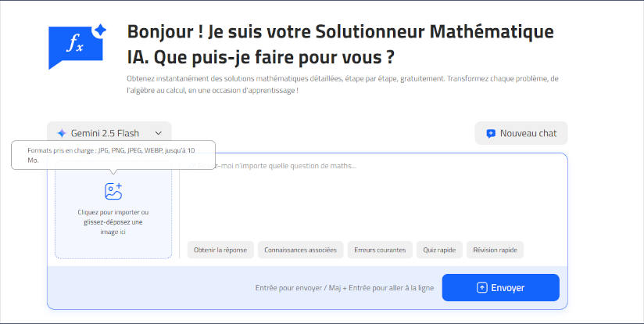Click the supported formats tooltip
644x324 pixels.
[112, 154]
